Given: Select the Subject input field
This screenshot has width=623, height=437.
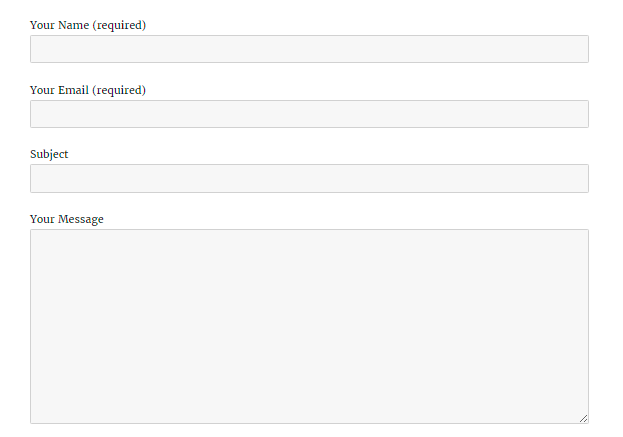Looking at the screenshot, I should 309,178.
